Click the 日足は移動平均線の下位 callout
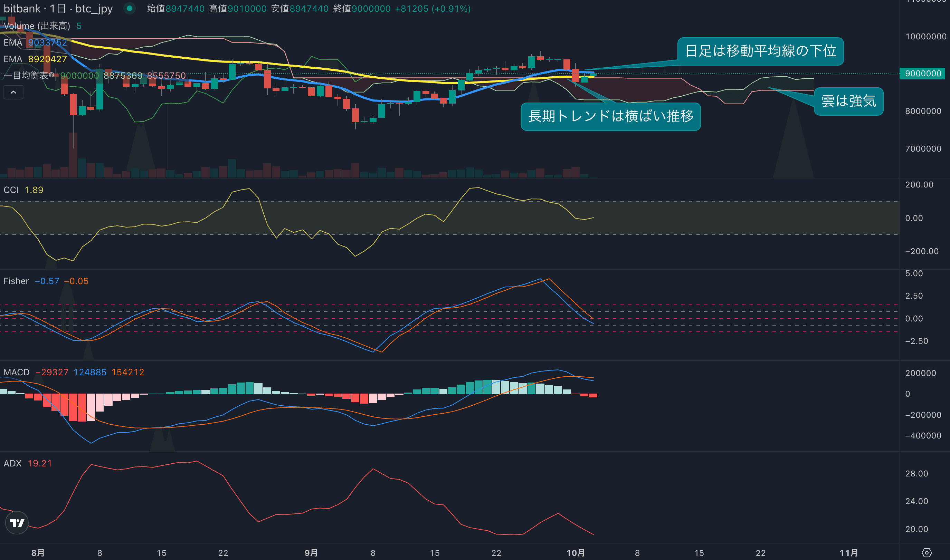The width and height of the screenshot is (950, 560). [760, 51]
